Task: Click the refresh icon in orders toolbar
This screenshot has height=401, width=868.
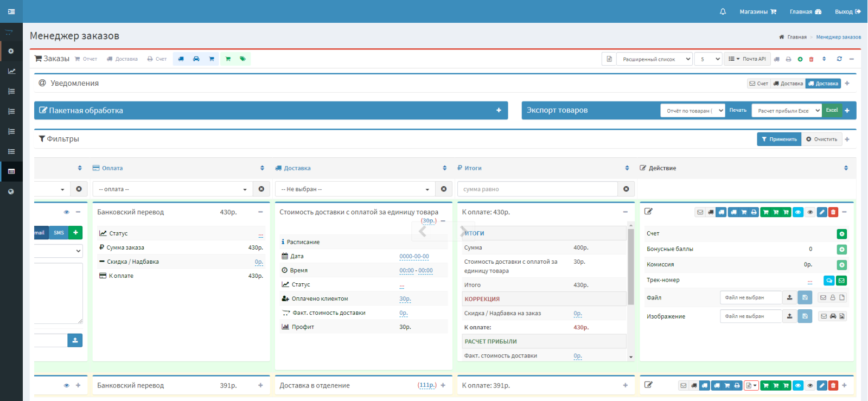Action: coord(839,59)
